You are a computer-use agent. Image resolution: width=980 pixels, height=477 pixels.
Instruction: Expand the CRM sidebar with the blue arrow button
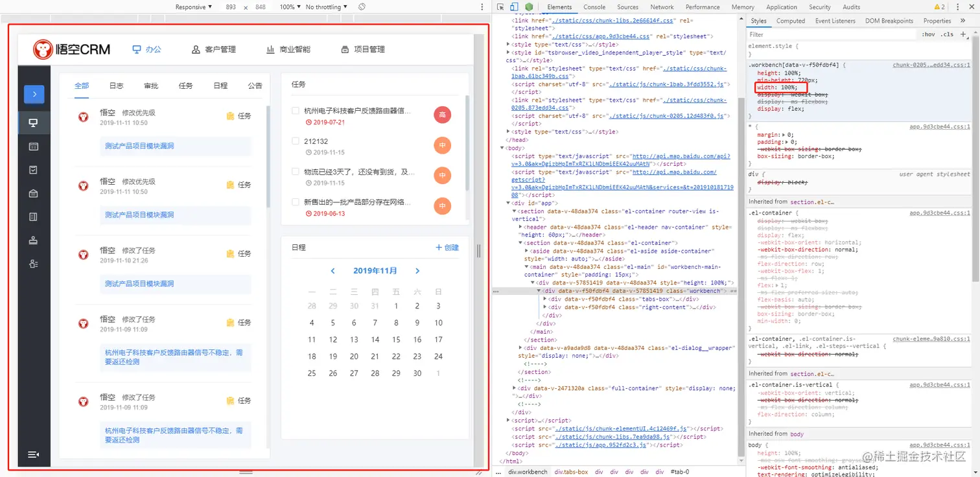coord(34,94)
